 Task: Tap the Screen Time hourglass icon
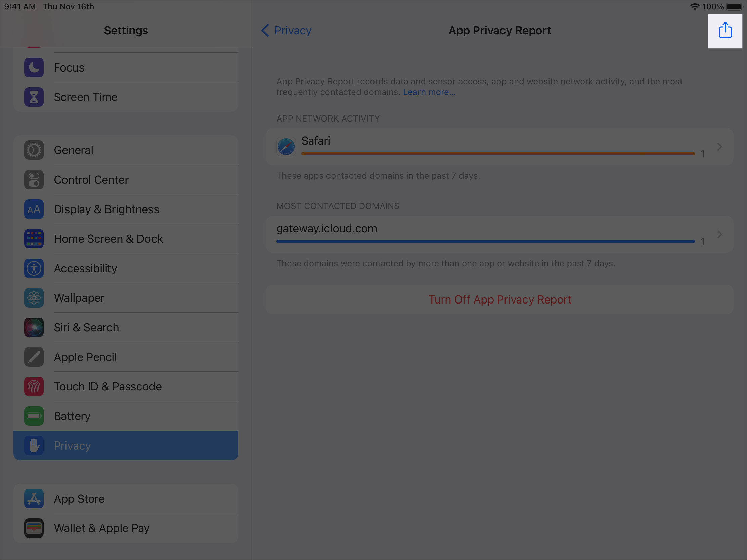tap(34, 97)
